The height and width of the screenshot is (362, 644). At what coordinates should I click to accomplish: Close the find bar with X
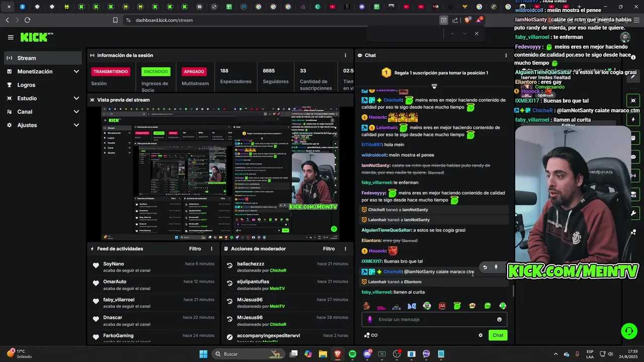pos(476,34)
